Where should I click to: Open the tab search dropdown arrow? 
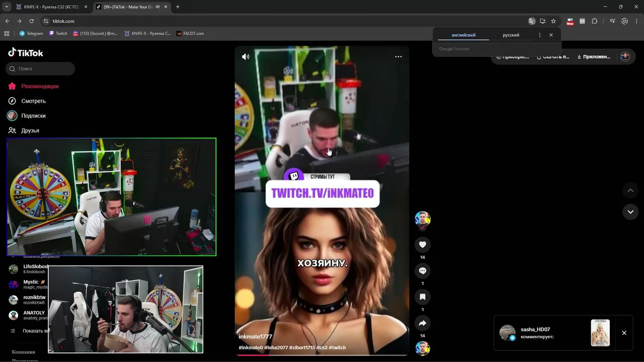pyautogui.click(x=7, y=7)
